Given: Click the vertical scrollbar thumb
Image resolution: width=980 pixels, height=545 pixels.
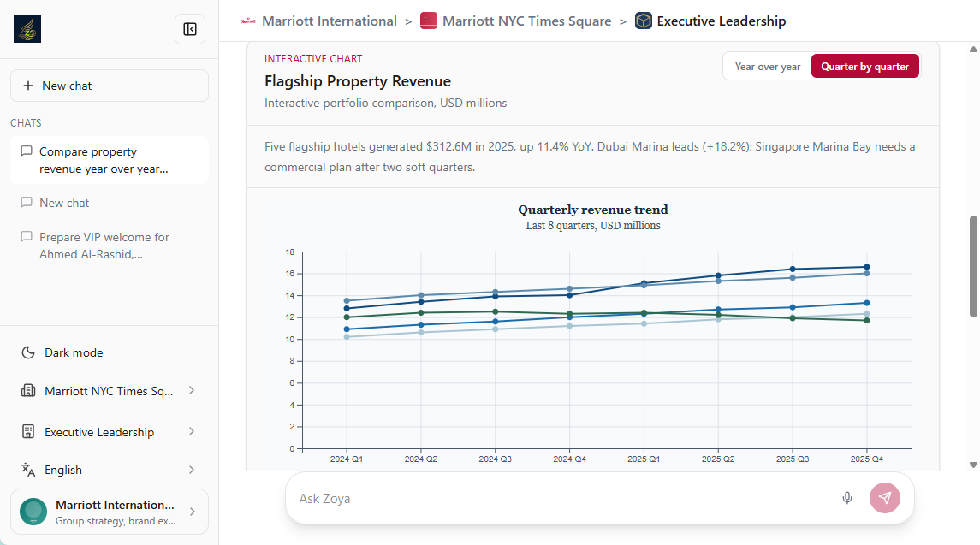Looking at the screenshot, I should [x=973, y=267].
